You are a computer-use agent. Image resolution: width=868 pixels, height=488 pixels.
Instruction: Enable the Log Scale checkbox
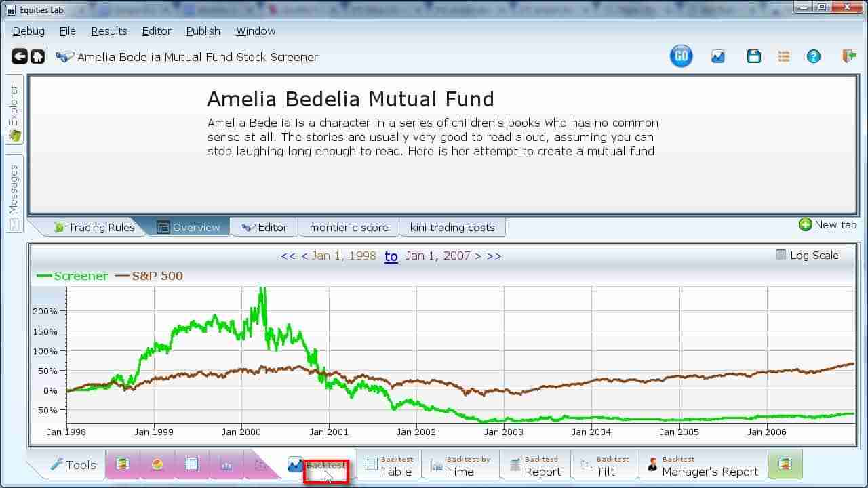tap(781, 255)
